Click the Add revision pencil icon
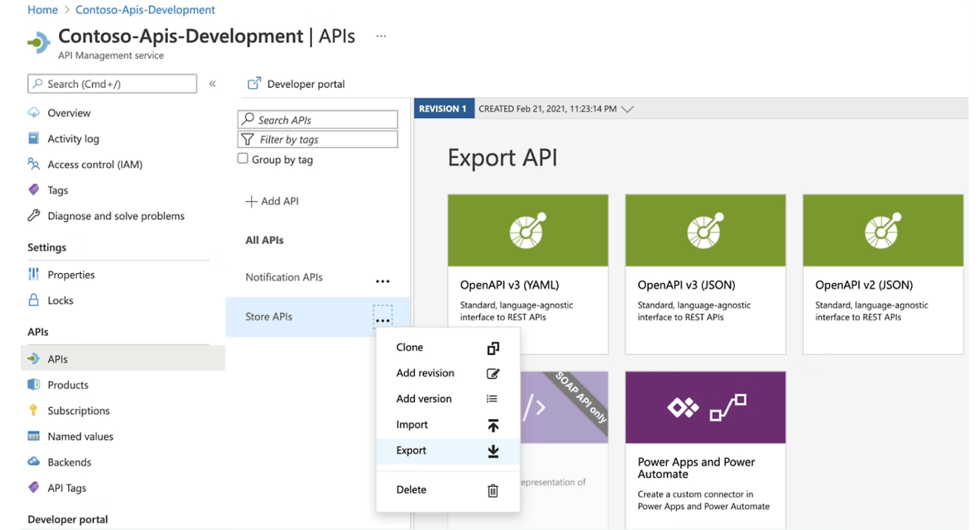980x530 pixels. (493, 374)
